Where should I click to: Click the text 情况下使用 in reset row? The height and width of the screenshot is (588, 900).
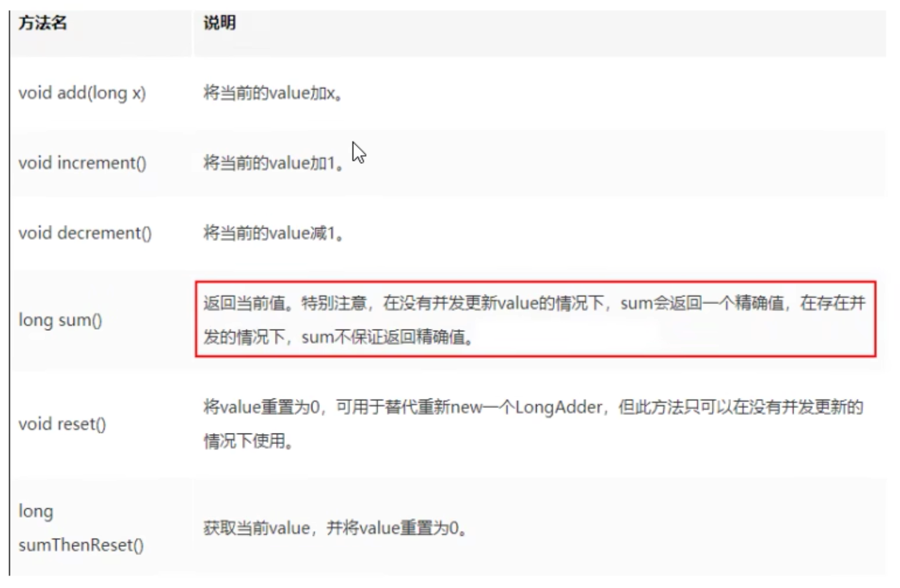(244, 441)
